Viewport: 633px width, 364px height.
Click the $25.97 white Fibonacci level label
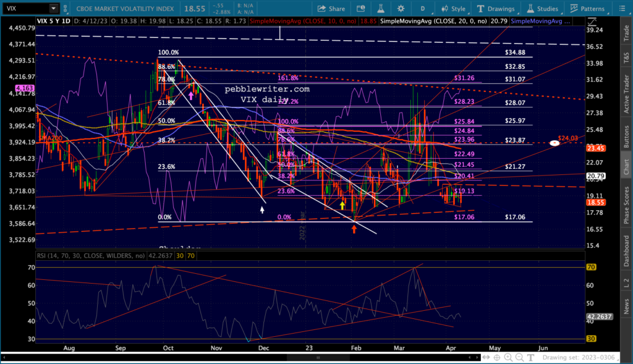[x=515, y=121]
